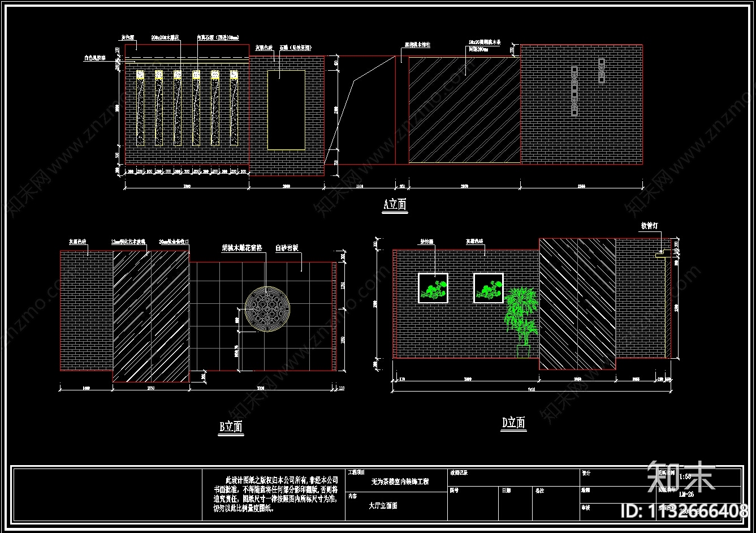
Task: Click the "B立面" elevation title
Action: point(231,426)
